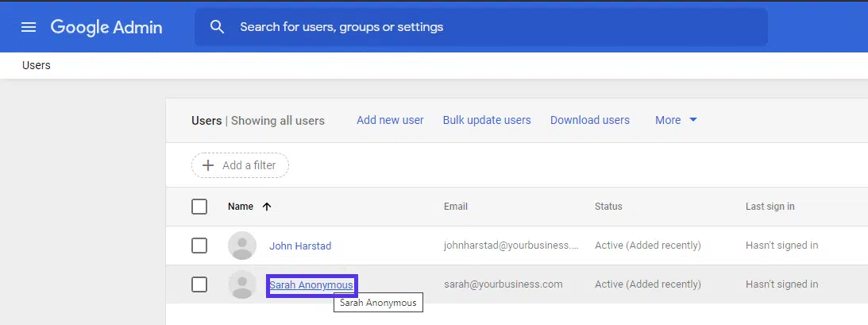
Task: Click the plus icon in Add a filter
Action: click(209, 165)
